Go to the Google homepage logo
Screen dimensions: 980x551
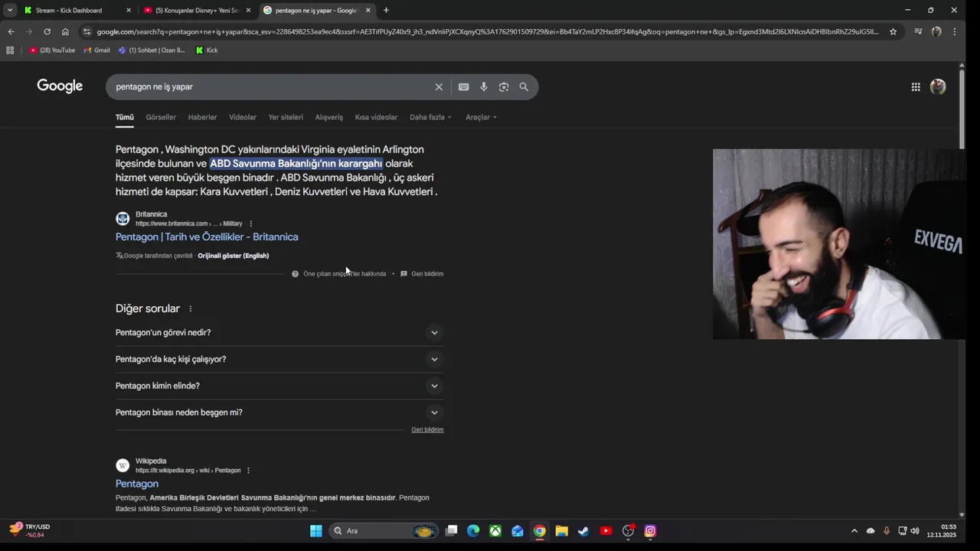60,86
